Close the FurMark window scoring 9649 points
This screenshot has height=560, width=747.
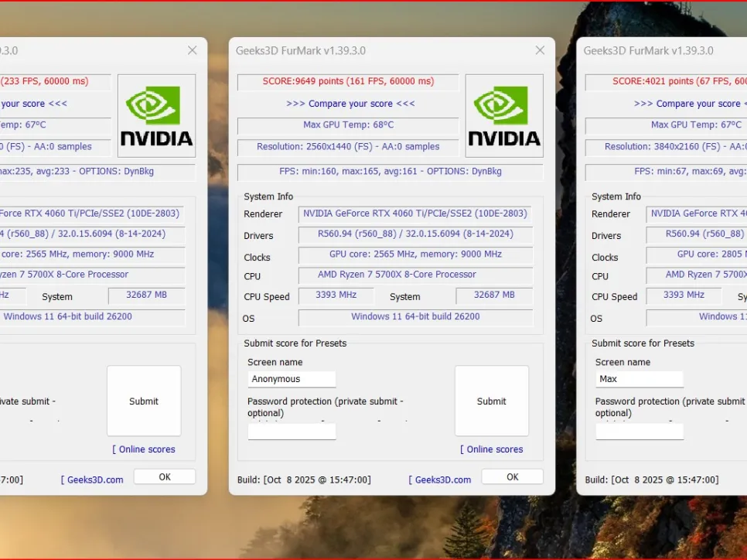pos(541,50)
